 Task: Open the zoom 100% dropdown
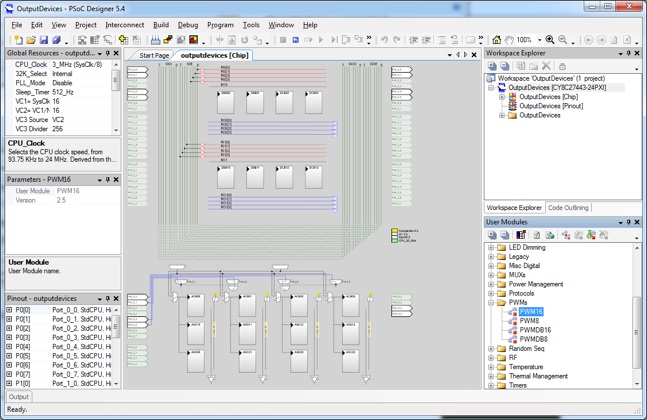539,40
